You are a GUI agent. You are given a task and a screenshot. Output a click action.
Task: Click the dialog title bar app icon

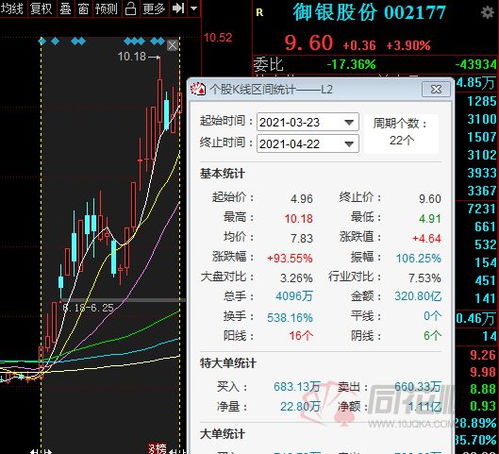(198, 89)
